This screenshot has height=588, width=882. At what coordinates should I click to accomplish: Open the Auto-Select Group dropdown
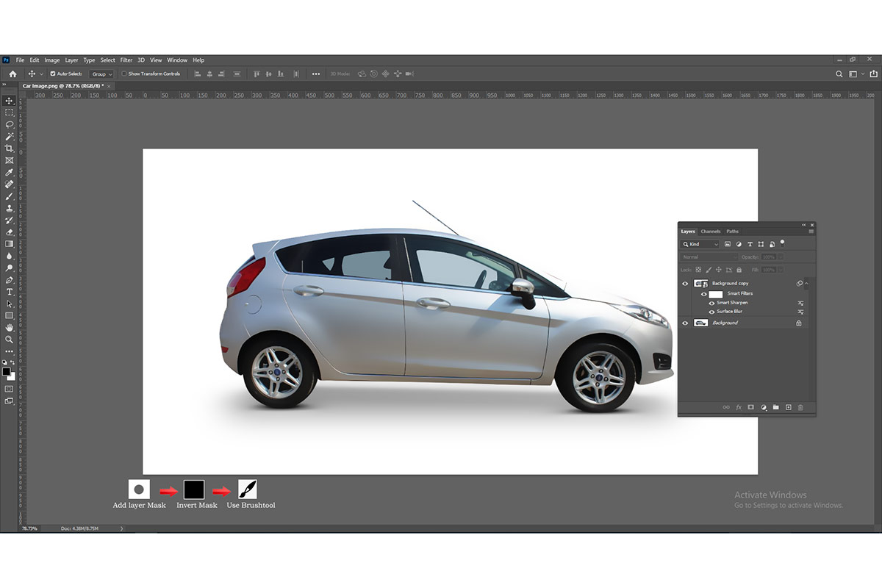[101, 74]
